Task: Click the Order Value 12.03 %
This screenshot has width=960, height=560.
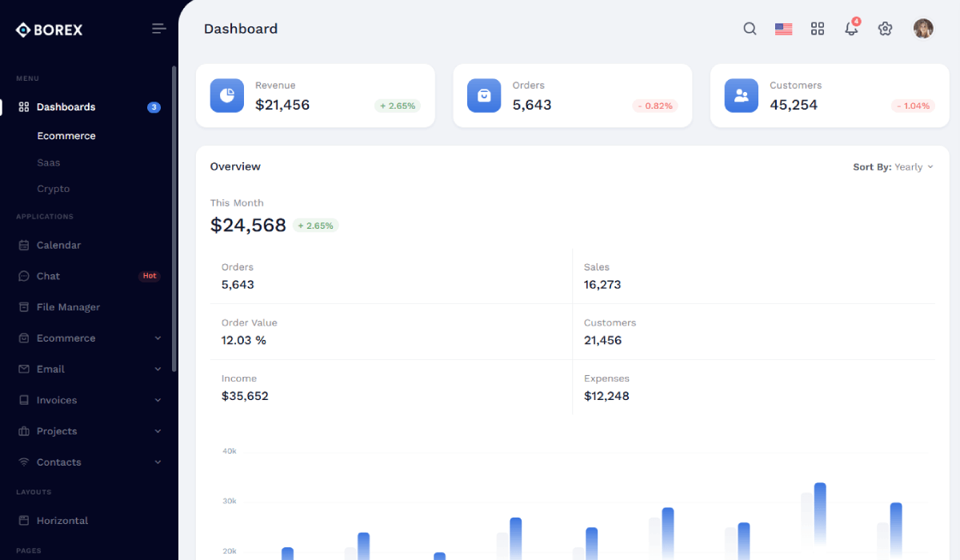Action: tap(244, 341)
